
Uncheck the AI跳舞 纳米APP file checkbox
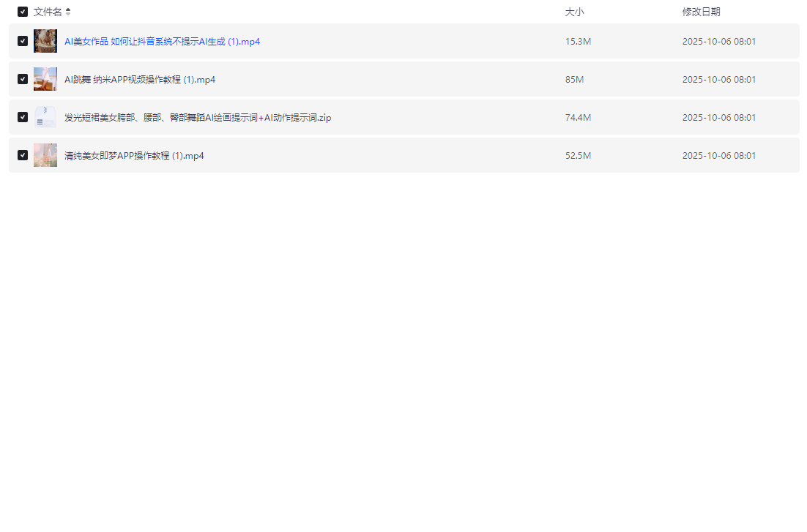pyautogui.click(x=23, y=79)
